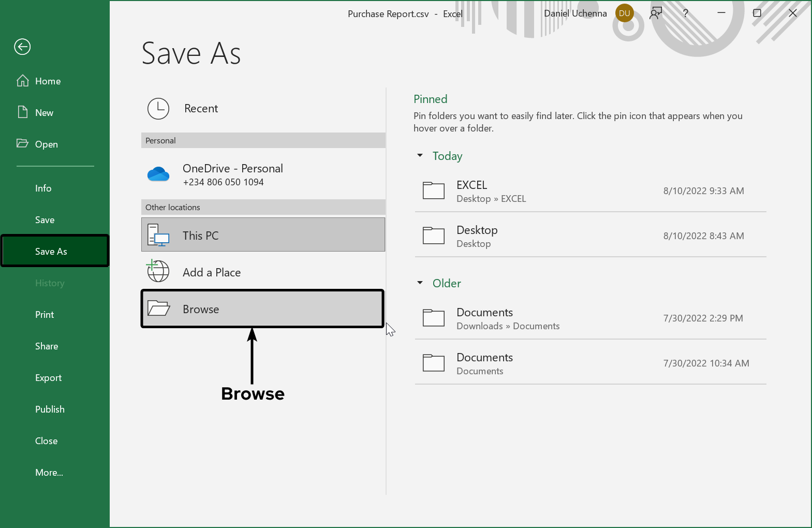Collapse the Today folder group

click(x=420, y=156)
